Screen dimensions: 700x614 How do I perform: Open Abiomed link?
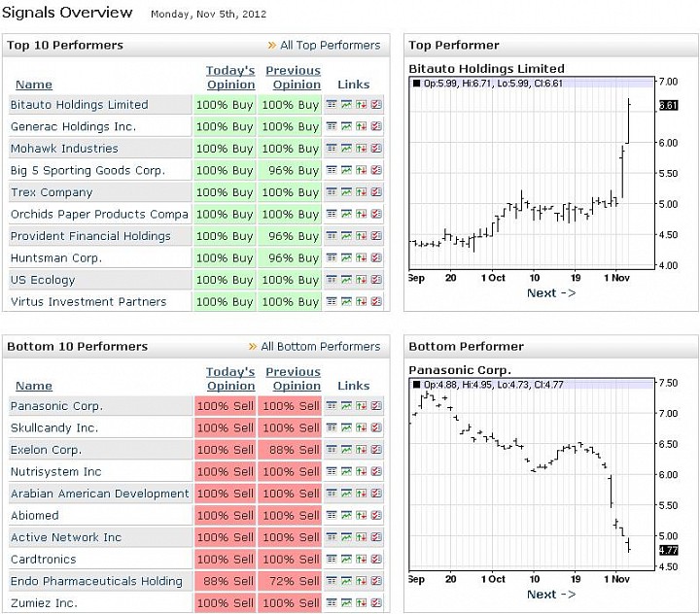[x=34, y=515]
